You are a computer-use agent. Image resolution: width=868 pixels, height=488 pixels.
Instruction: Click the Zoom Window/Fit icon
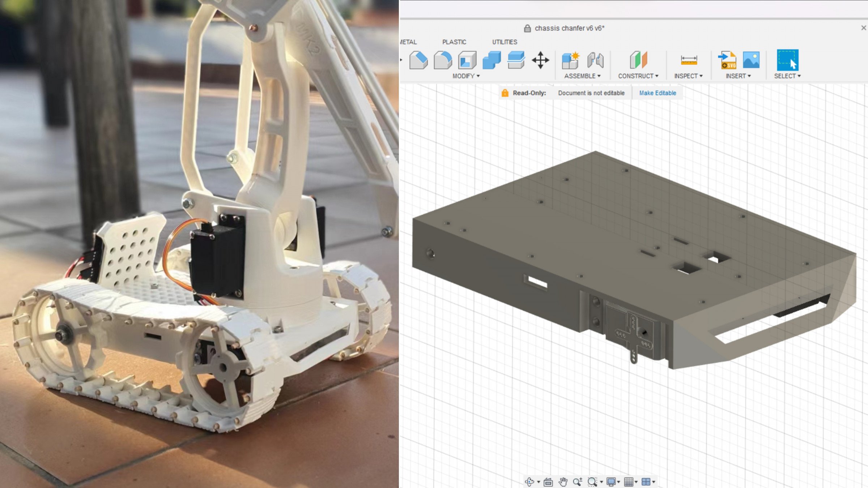[x=592, y=481]
